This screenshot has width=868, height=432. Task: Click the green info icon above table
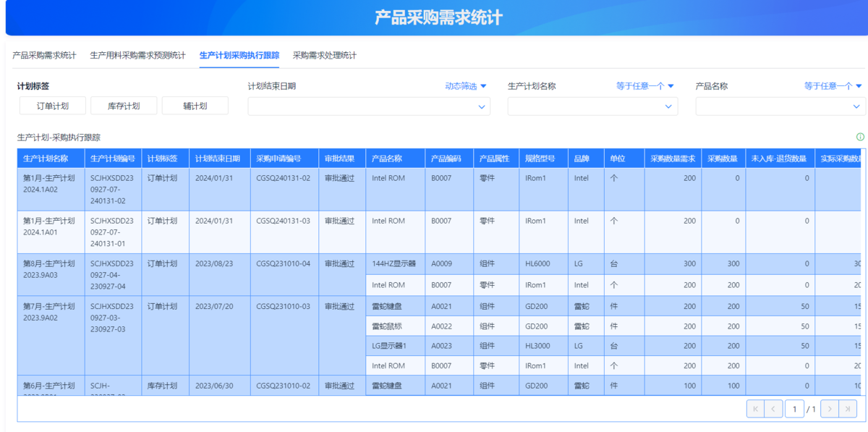coord(860,137)
